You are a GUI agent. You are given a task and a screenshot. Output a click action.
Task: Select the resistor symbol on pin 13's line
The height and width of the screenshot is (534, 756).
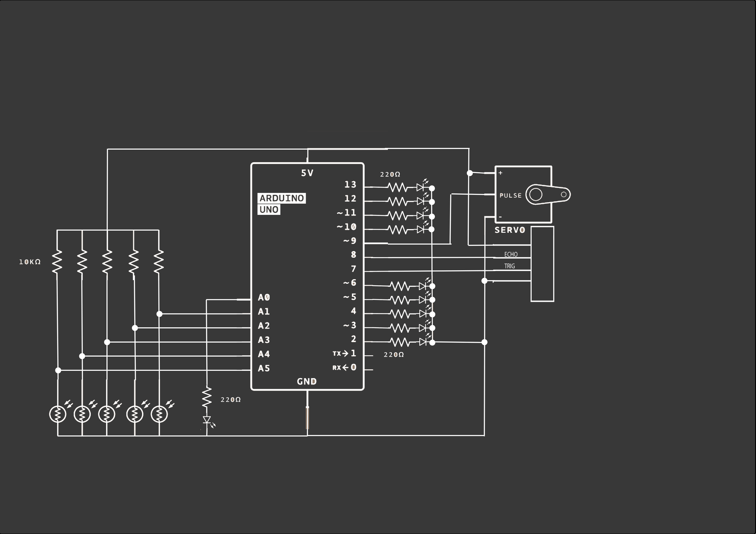click(x=397, y=188)
